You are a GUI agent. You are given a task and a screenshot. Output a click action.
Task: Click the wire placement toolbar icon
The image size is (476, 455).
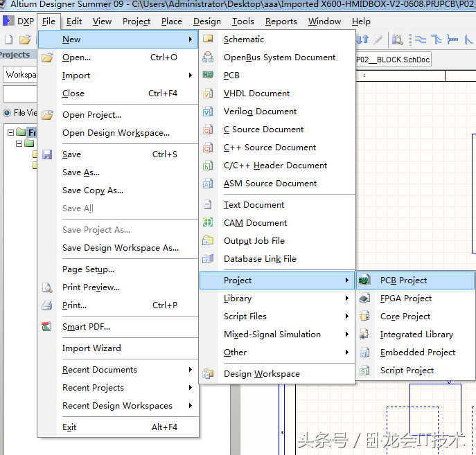pos(421,39)
